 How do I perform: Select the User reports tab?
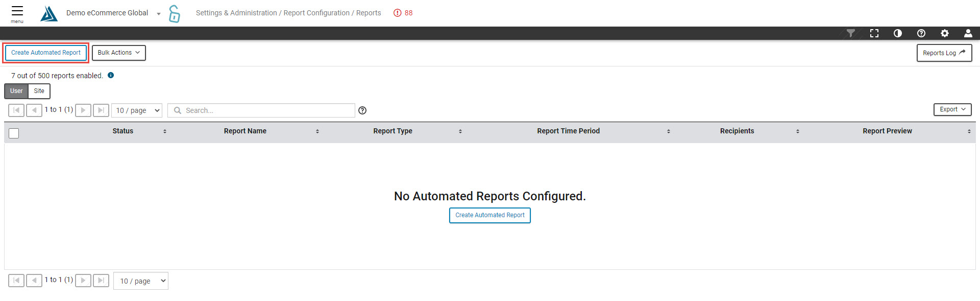[16, 91]
